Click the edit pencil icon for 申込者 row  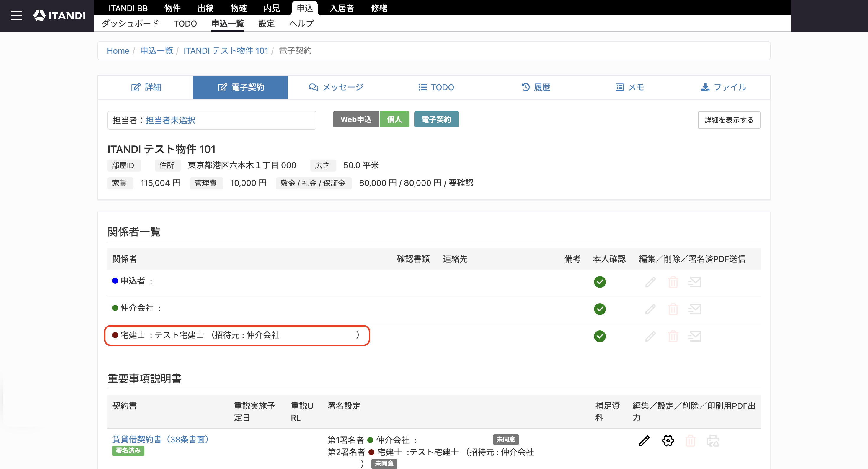click(650, 282)
